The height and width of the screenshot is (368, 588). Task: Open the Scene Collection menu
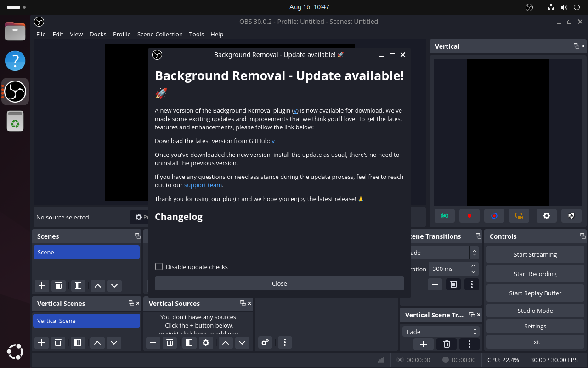pos(160,34)
